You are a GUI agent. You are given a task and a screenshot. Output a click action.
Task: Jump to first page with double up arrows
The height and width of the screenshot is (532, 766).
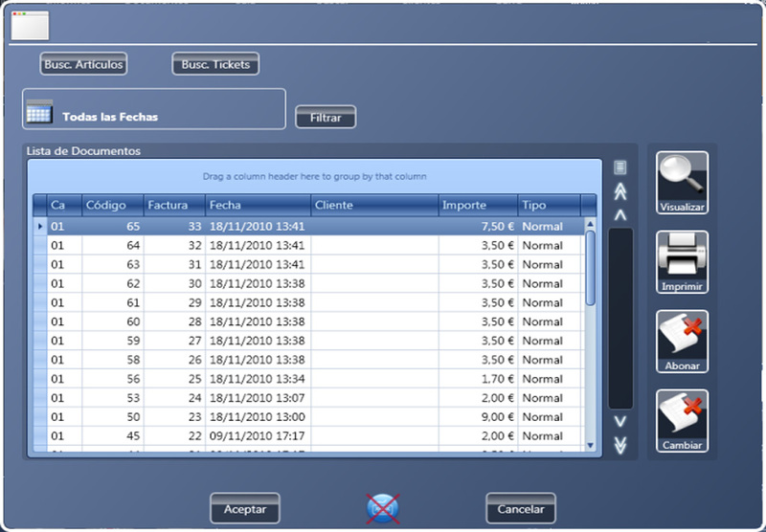pos(620,191)
